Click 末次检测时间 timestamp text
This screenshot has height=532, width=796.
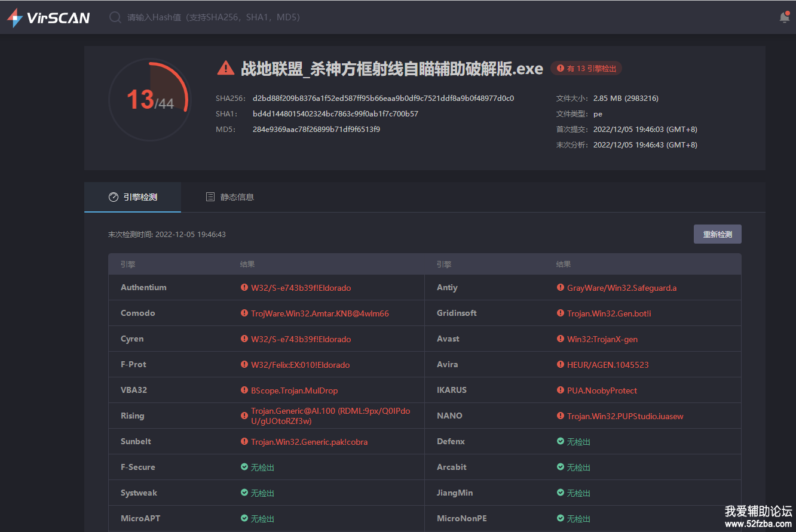click(167, 235)
